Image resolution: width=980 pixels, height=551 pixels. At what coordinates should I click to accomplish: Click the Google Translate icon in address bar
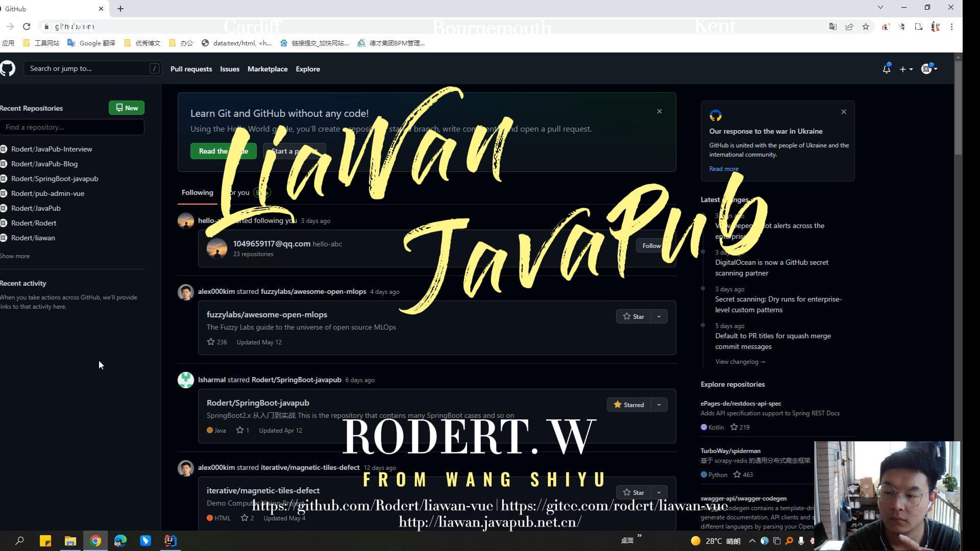point(832,27)
